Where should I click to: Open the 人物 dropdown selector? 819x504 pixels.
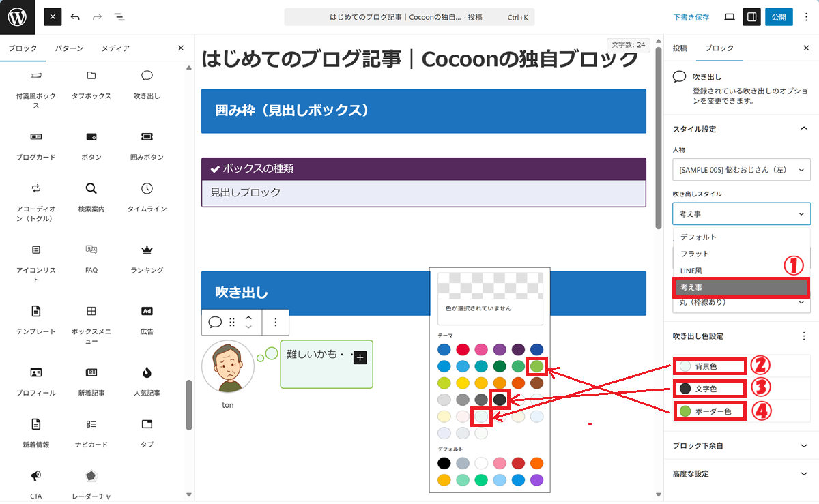[741, 170]
